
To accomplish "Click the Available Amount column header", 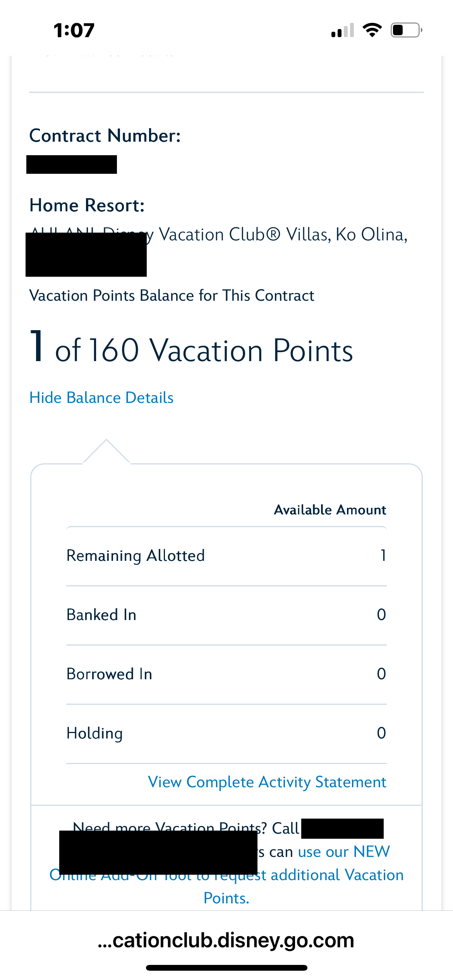I will (x=330, y=510).
